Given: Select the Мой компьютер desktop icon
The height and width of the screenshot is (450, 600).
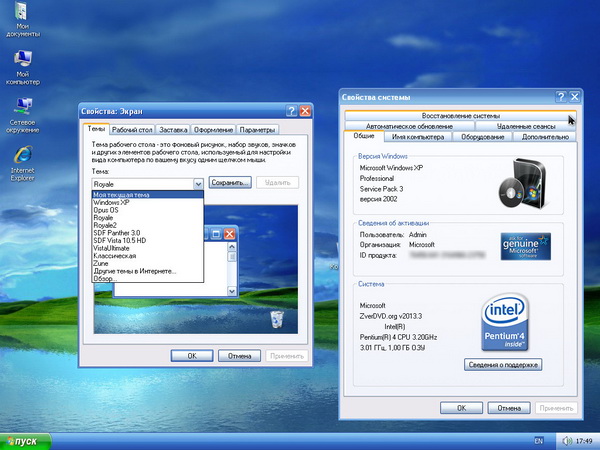Looking at the screenshot, I should pyautogui.click(x=22, y=62).
